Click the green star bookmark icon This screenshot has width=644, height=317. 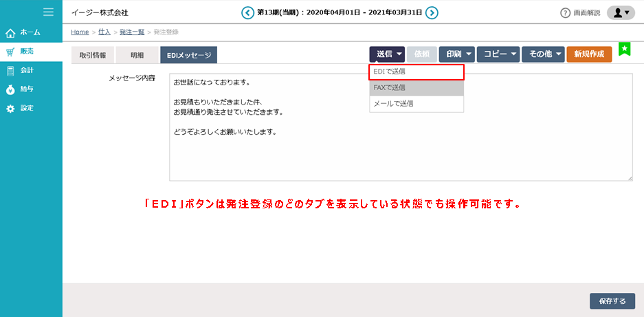[x=624, y=49]
